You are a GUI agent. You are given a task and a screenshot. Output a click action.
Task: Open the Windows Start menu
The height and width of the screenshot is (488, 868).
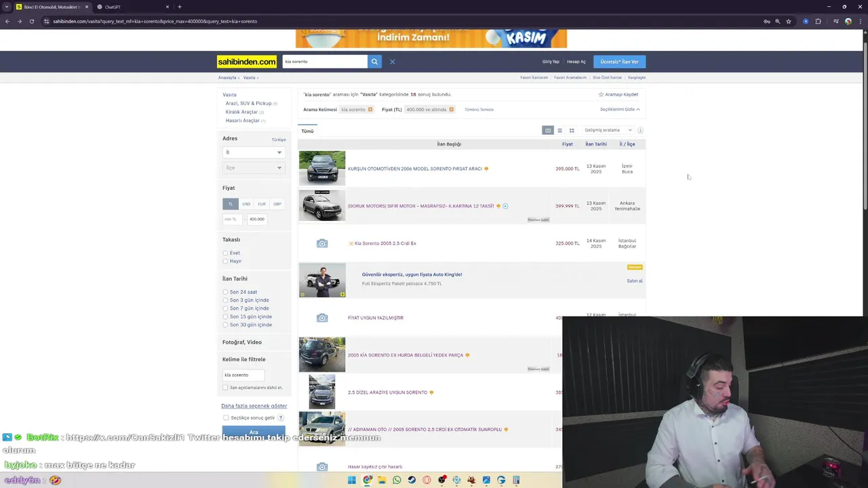[351, 480]
